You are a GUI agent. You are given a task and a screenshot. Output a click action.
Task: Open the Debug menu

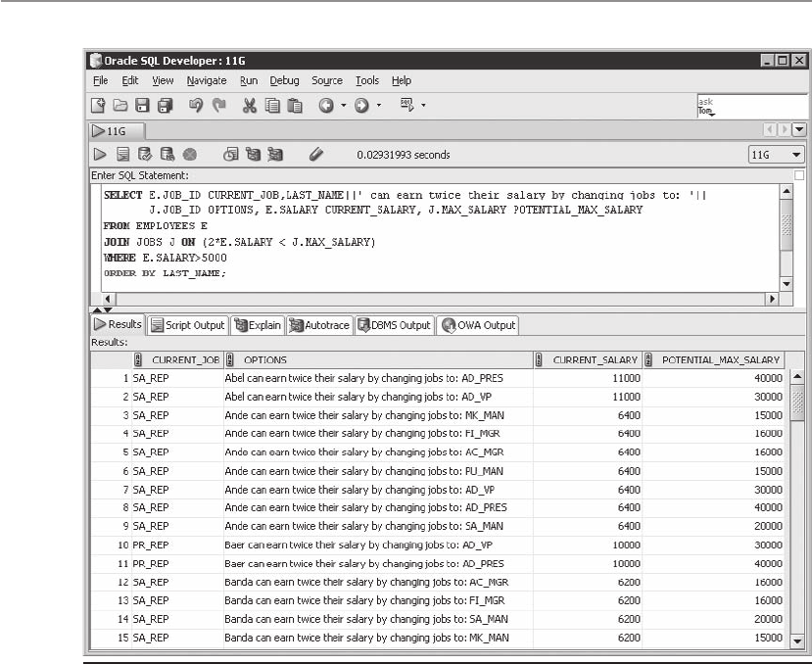tap(284, 81)
